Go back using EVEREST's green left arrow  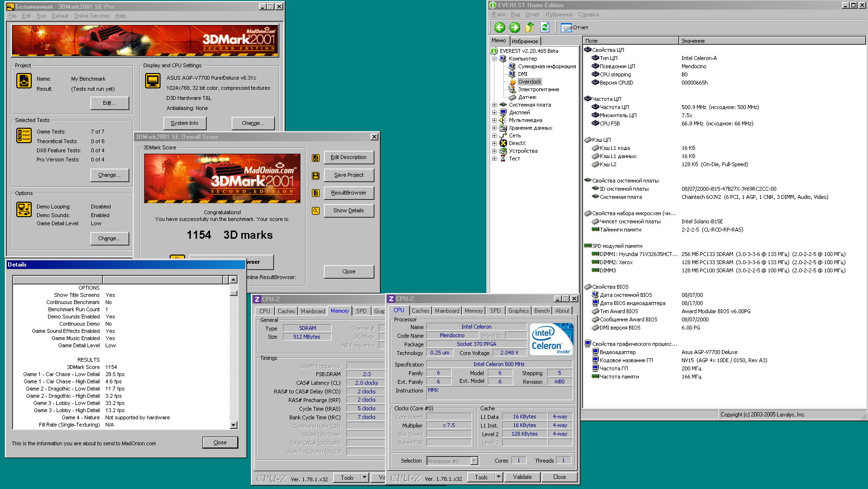pyautogui.click(x=500, y=27)
